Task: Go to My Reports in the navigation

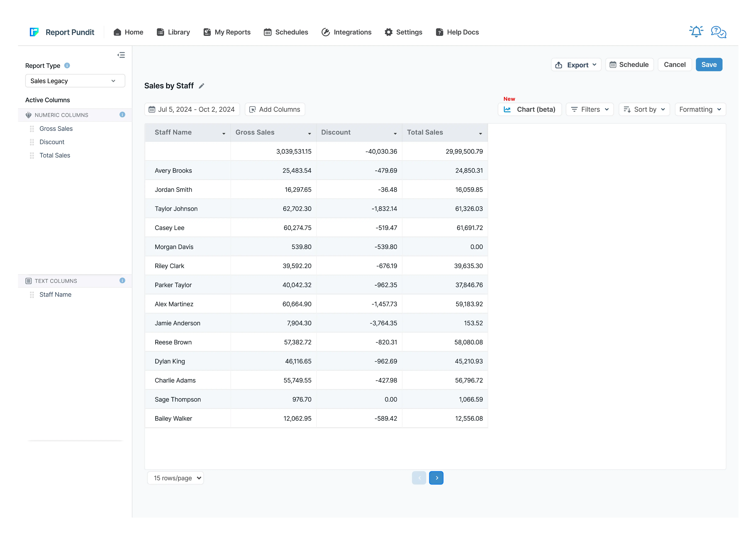Action: coord(227,32)
